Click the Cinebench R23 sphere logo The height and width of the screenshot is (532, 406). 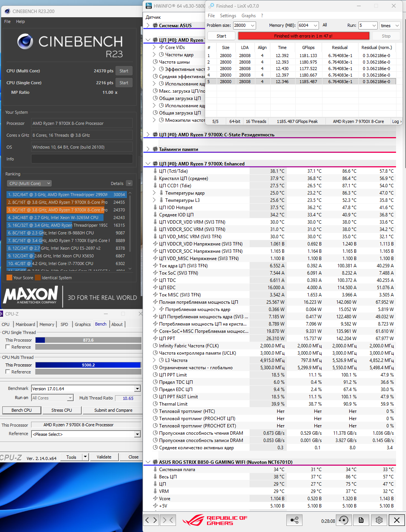point(25,41)
